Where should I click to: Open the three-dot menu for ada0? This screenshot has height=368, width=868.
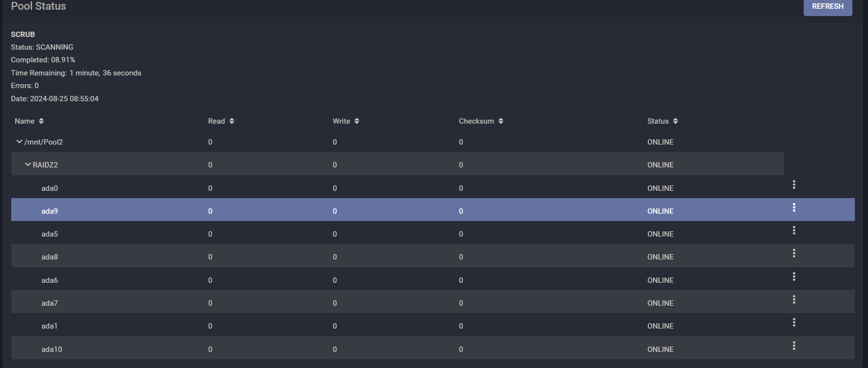[794, 184]
